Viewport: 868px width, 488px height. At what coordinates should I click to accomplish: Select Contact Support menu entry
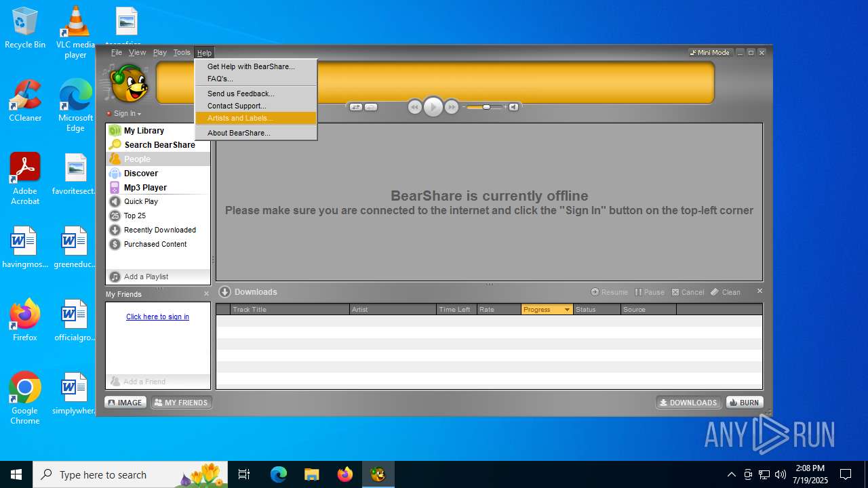click(256, 106)
